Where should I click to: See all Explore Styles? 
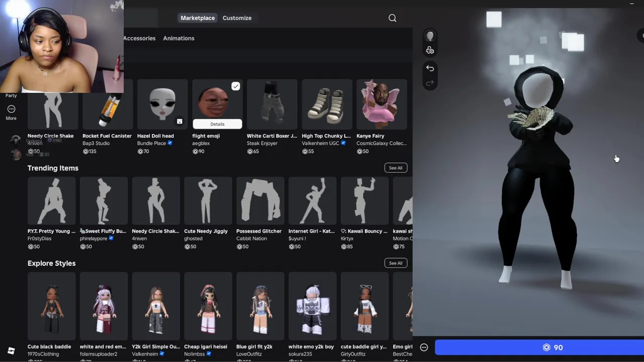click(x=395, y=263)
